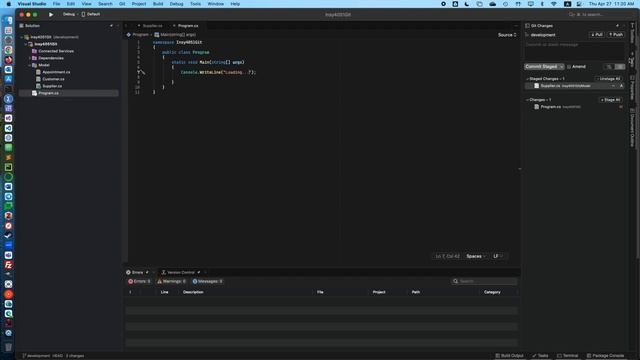Click the Commit Staged button

click(541, 67)
